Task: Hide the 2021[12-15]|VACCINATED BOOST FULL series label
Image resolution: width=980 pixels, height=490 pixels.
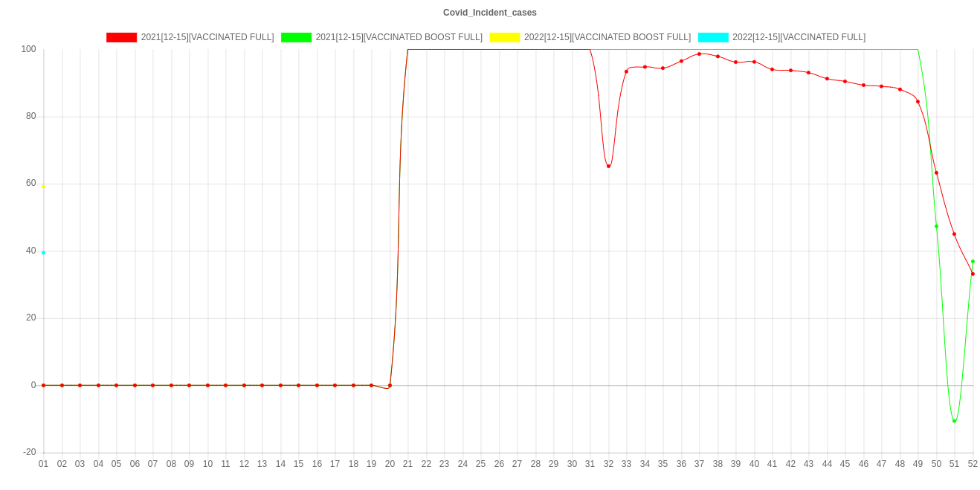Action: click(x=399, y=37)
